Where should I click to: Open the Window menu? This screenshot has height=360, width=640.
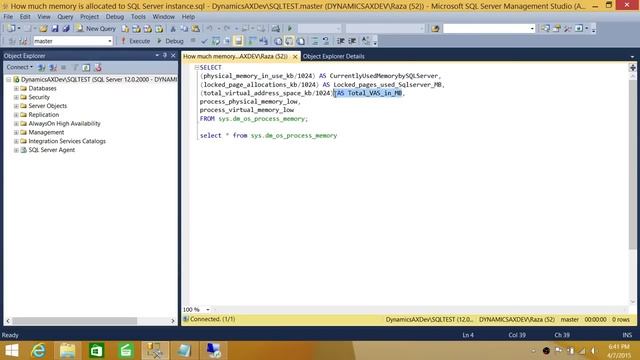163,17
